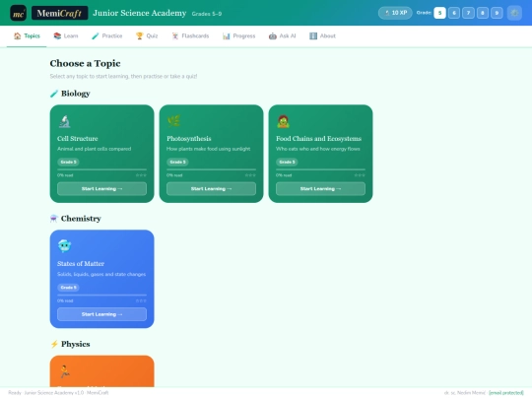Click the flask icon beside Chemistry
Screen dimensions: 532x399
point(53,219)
